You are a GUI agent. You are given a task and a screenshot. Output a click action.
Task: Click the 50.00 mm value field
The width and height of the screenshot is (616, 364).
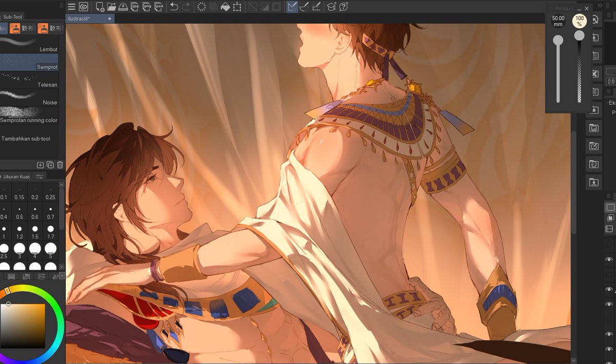558,21
